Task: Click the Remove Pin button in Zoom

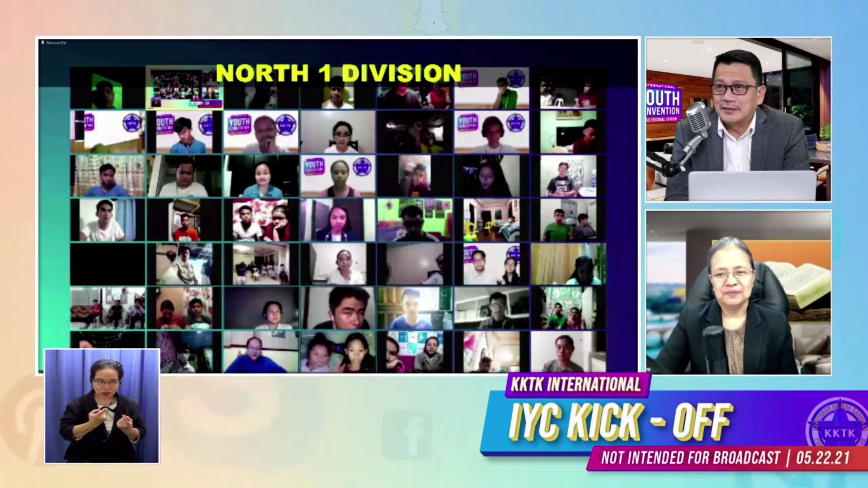Action: point(54,43)
